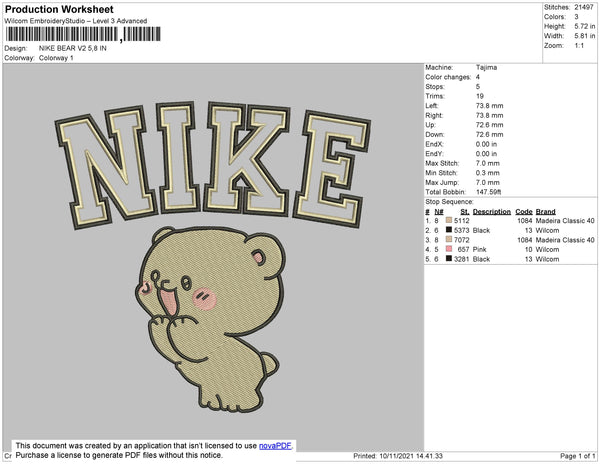
Task: Click the 'EndY:' label
Action: point(434,153)
